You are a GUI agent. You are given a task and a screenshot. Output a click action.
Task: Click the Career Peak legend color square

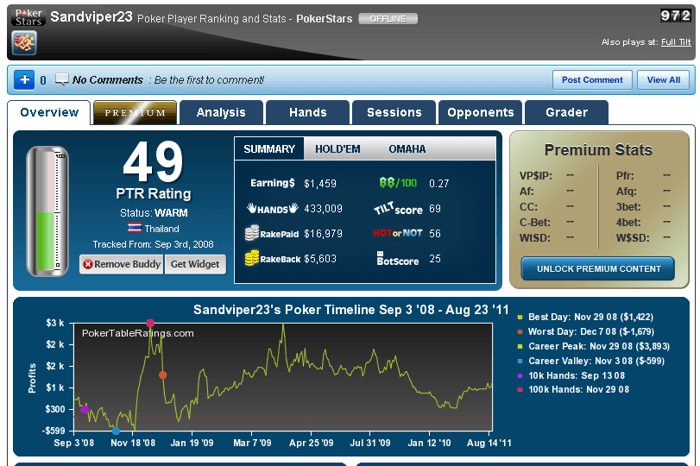pyautogui.click(x=520, y=346)
